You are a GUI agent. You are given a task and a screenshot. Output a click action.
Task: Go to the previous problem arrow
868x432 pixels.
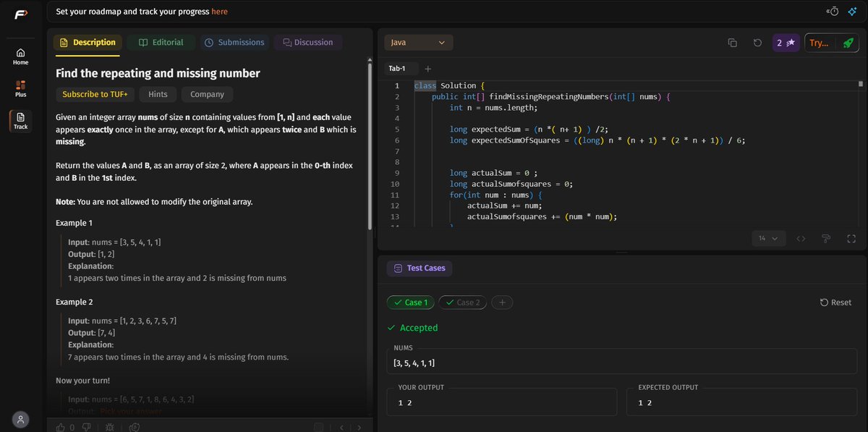pos(341,427)
